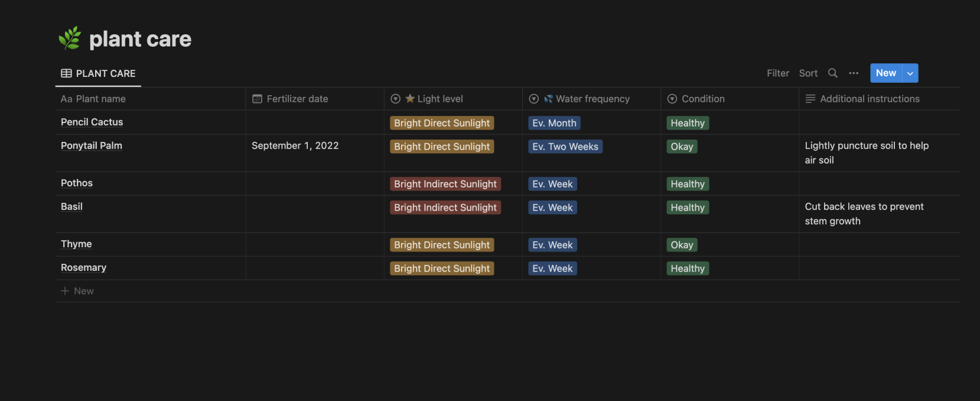Click the calendar icon in Fertilizer date header
This screenshot has width=980, height=401.
coord(257,99)
